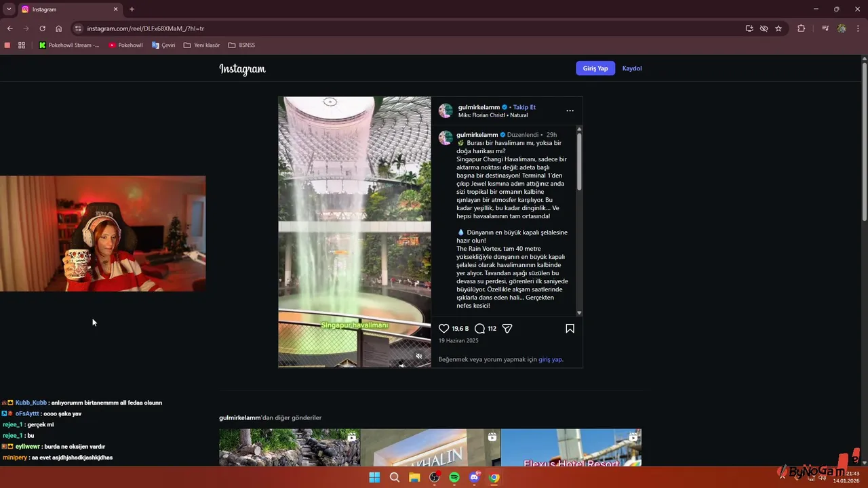Viewport: 868px width, 488px height.
Task: Expand the tab search dropdown arrow
Action: 9,9
